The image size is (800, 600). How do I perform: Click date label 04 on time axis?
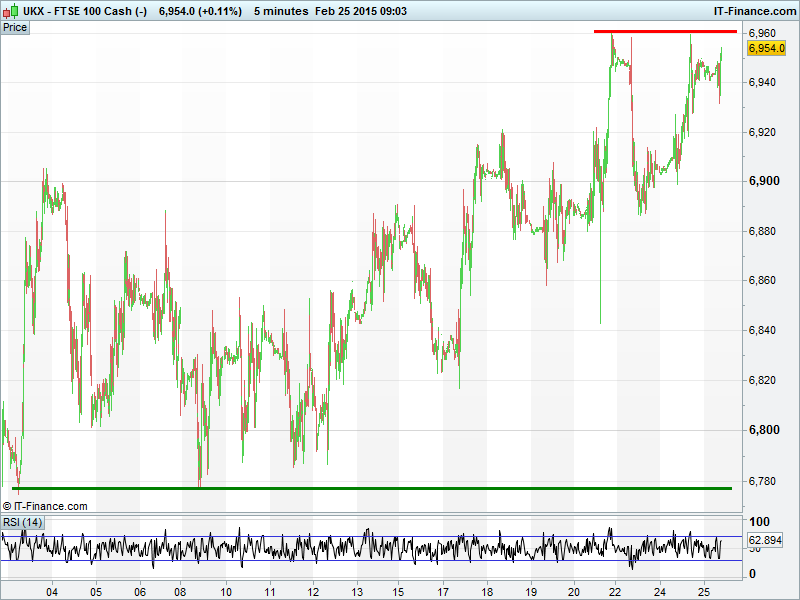pyautogui.click(x=52, y=591)
